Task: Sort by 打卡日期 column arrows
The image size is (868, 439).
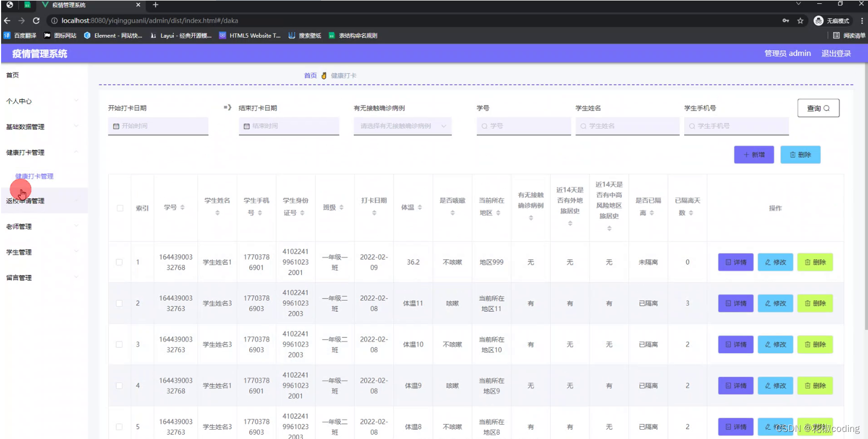Action: tap(374, 213)
